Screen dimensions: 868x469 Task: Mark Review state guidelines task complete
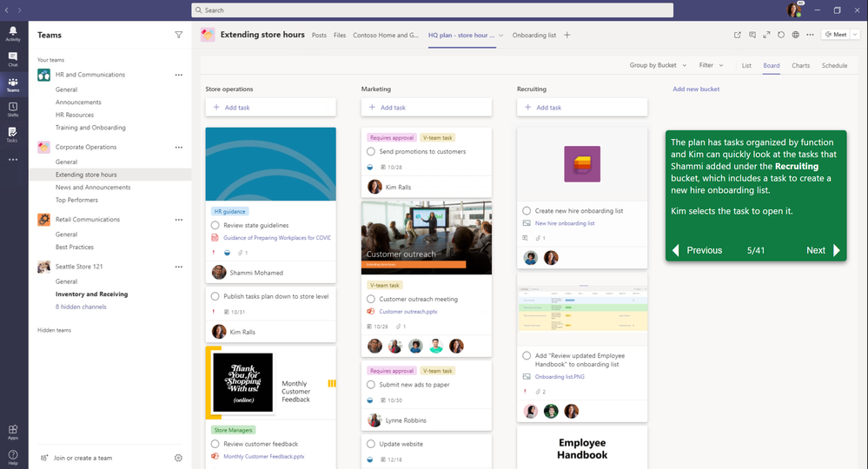pos(215,225)
